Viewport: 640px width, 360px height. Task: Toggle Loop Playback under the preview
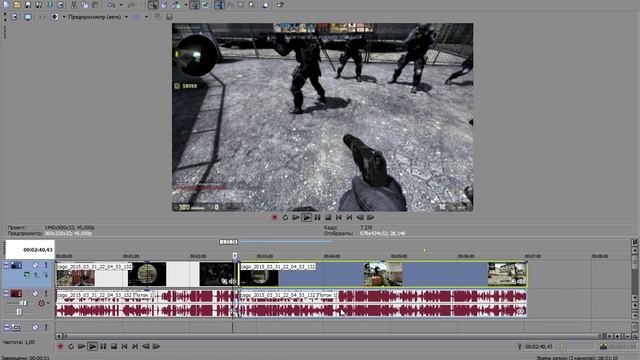(x=285, y=218)
